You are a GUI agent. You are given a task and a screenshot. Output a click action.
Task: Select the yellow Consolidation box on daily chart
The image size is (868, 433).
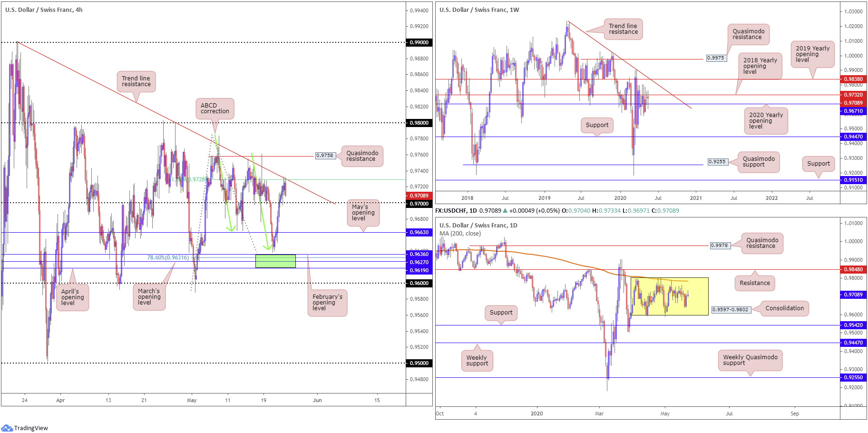click(669, 296)
